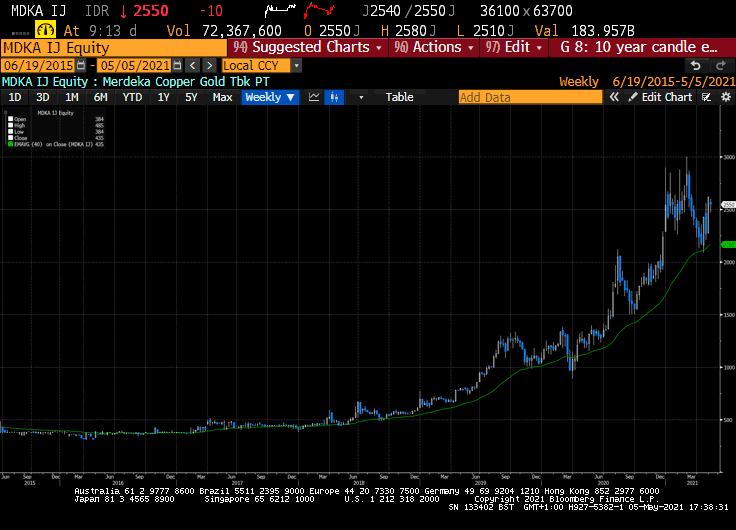Click the bid/ask quote 2540 / 2550
Screen dimensions: 736x530
pyautogui.click(x=408, y=10)
